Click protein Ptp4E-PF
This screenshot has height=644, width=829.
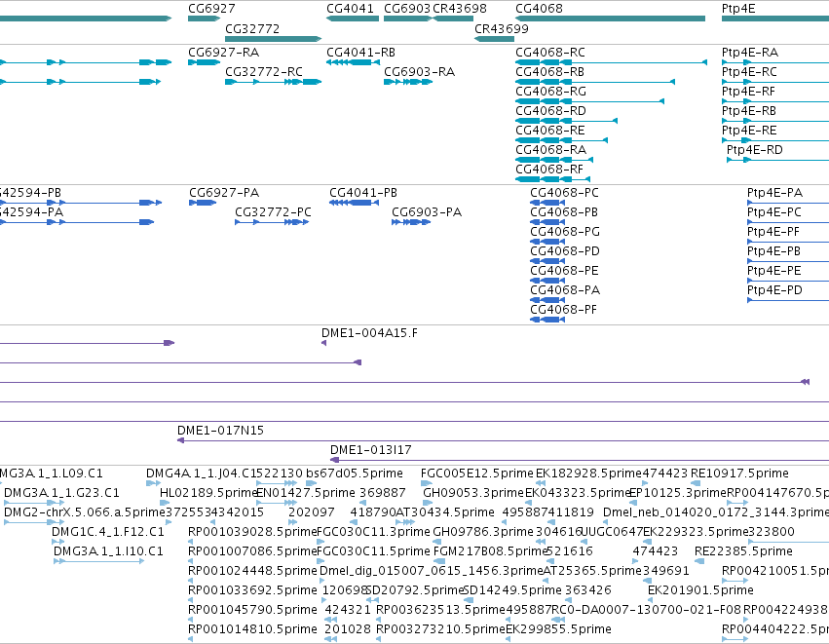coord(788,242)
